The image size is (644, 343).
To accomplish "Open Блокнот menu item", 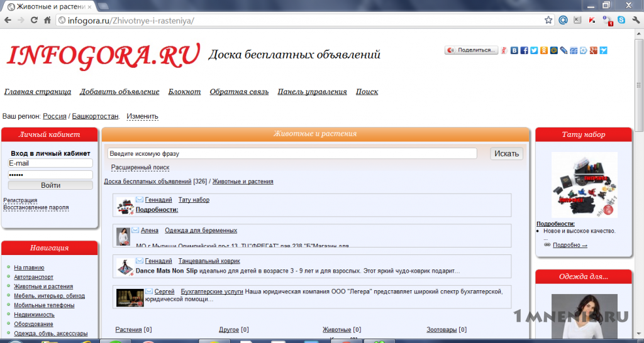I will tap(184, 92).
